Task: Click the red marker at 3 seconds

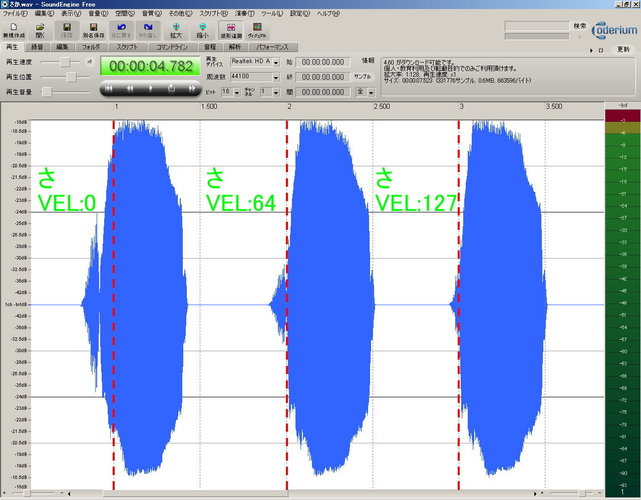Action: (x=459, y=305)
